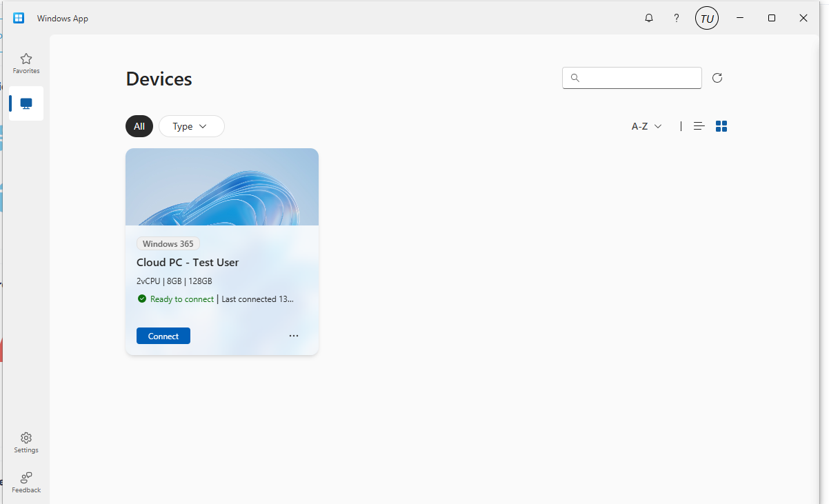Viewport: 829px width, 504px height.
Task: Open notifications bell icon
Action: [x=649, y=19]
